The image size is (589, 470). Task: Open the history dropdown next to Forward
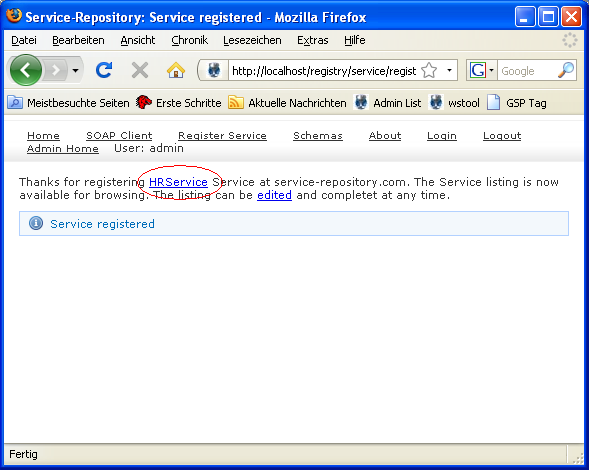76,70
